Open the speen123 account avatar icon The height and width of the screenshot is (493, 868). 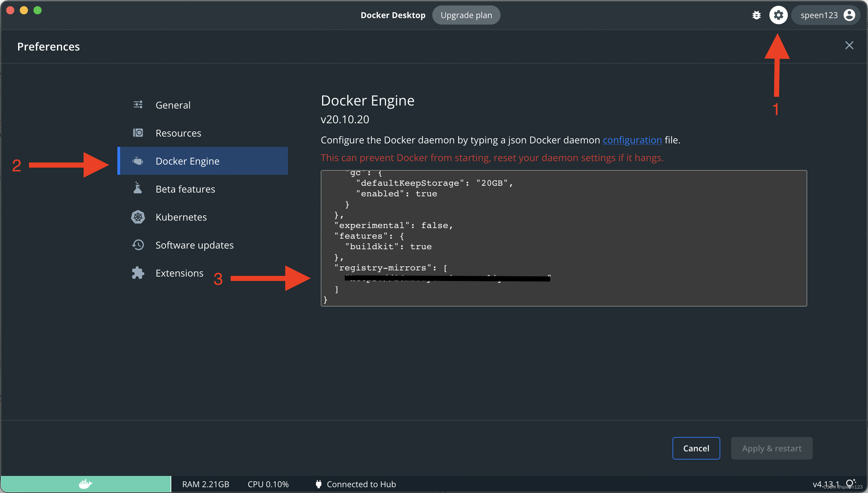(x=849, y=15)
